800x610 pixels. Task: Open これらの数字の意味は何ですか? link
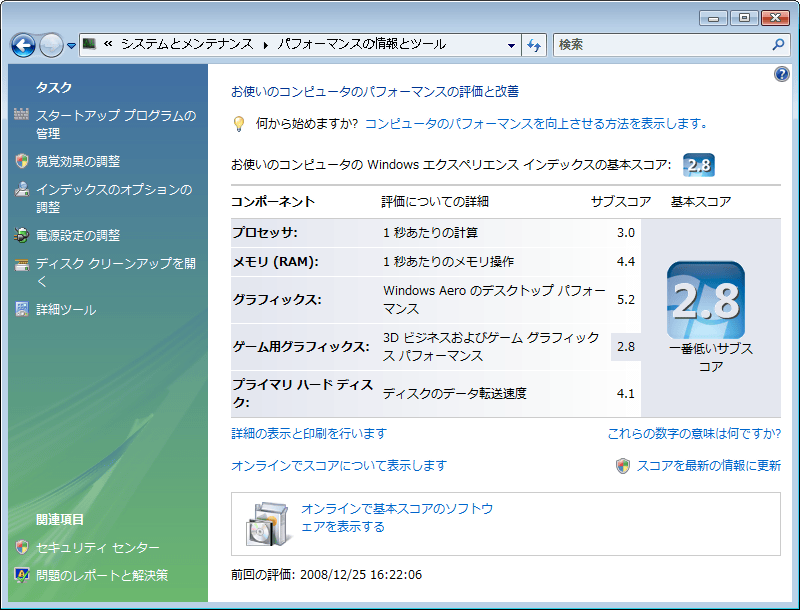tap(694, 434)
